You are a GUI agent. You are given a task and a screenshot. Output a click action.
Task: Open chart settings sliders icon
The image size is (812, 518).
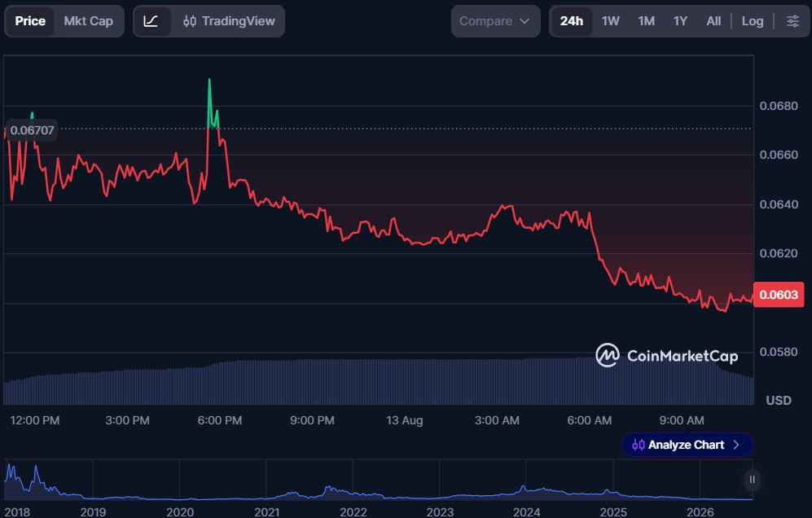point(792,21)
